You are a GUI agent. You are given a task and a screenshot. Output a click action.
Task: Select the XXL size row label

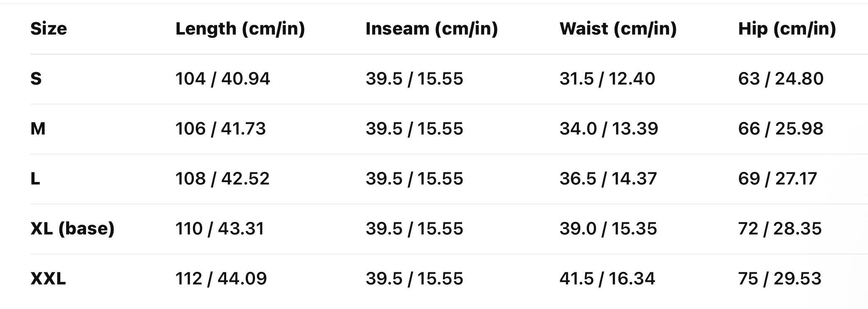[x=48, y=279]
